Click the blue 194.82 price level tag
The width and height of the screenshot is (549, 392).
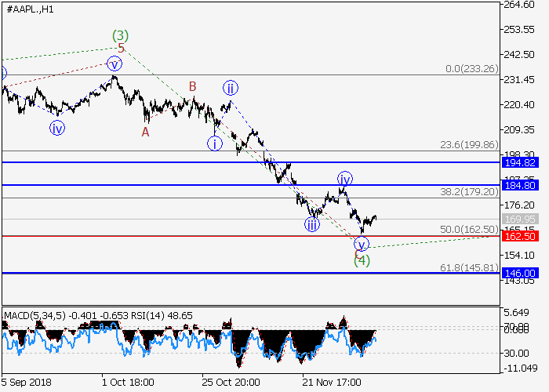pyautogui.click(x=518, y=162)
